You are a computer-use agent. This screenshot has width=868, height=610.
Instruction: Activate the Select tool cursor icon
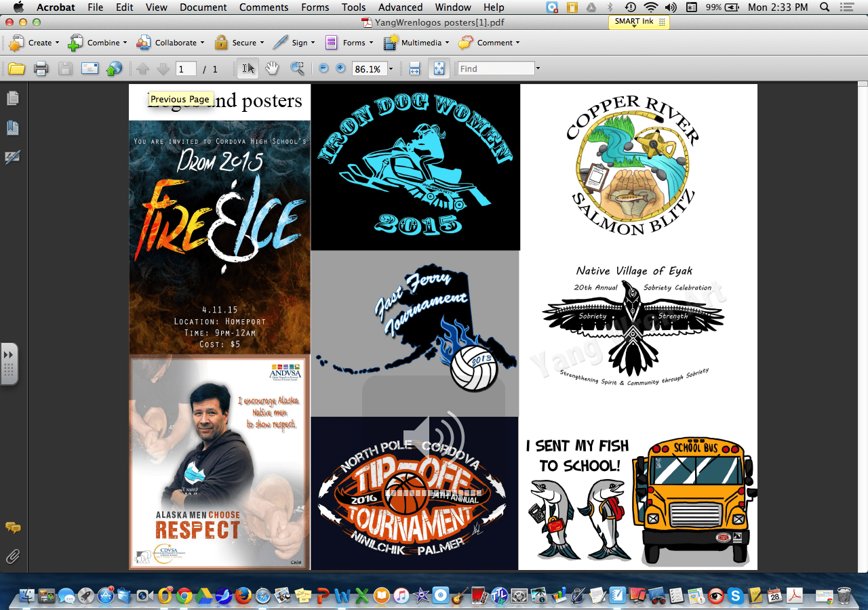click(x=248, y=68)
